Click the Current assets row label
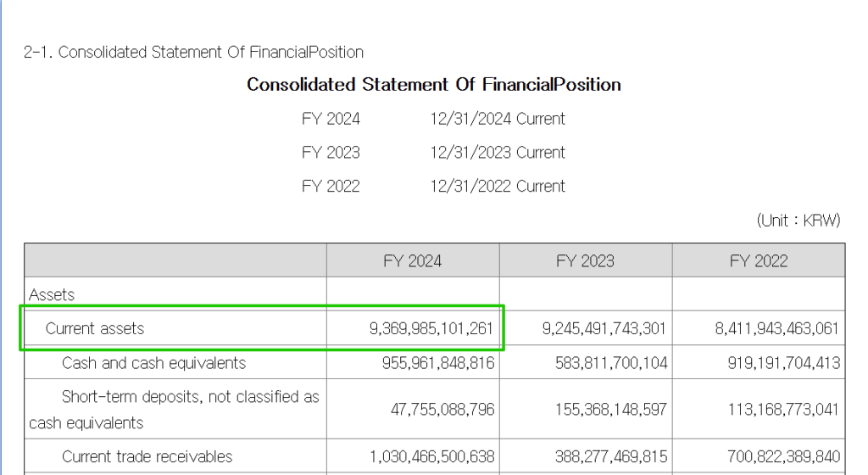Screen dimensions: 868x475 click(95, 328)
